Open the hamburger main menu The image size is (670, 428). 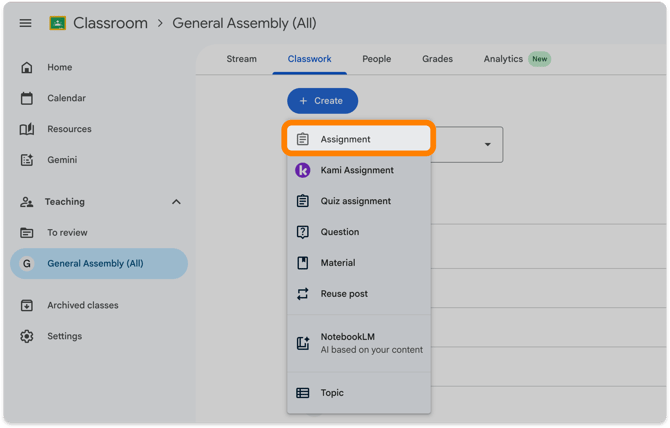(25, 23)
